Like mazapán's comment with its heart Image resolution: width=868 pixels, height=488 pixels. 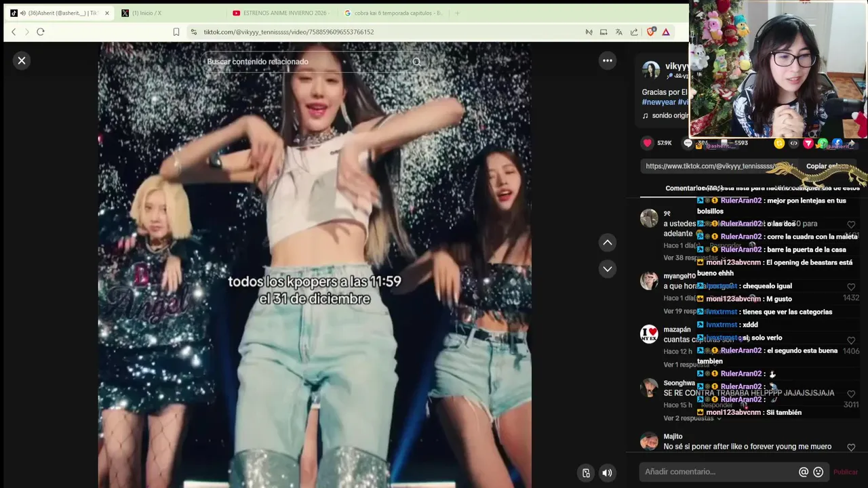click(851, 341)
